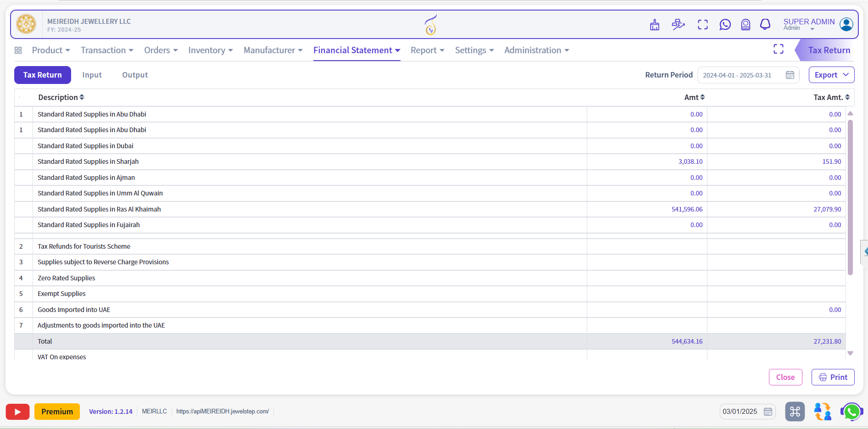The width and height of the screenshot is (868, 429).
Task: Sort by Description column arrows
Action: (x=82, y=97)
